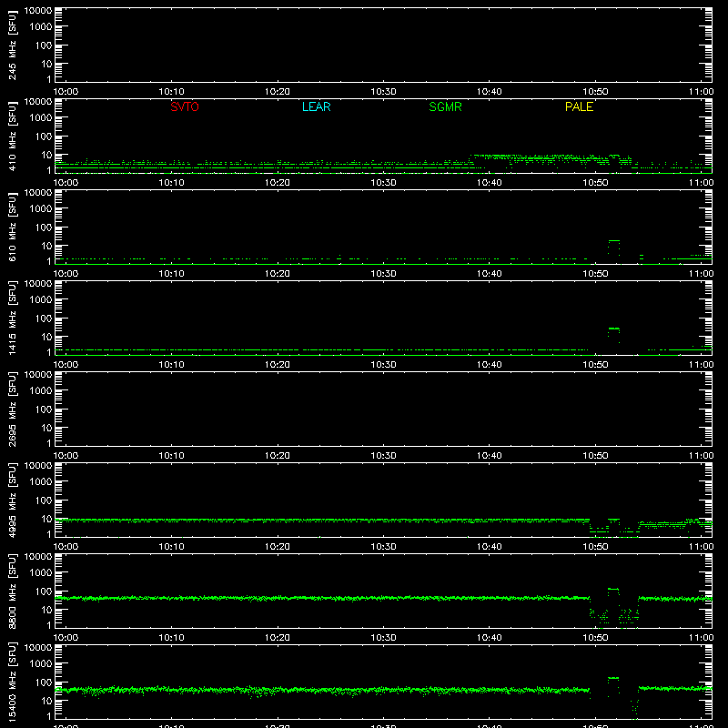Click the 8800 MHz [SFU] axis label
728x728 pixels.
tap(12, 591)
